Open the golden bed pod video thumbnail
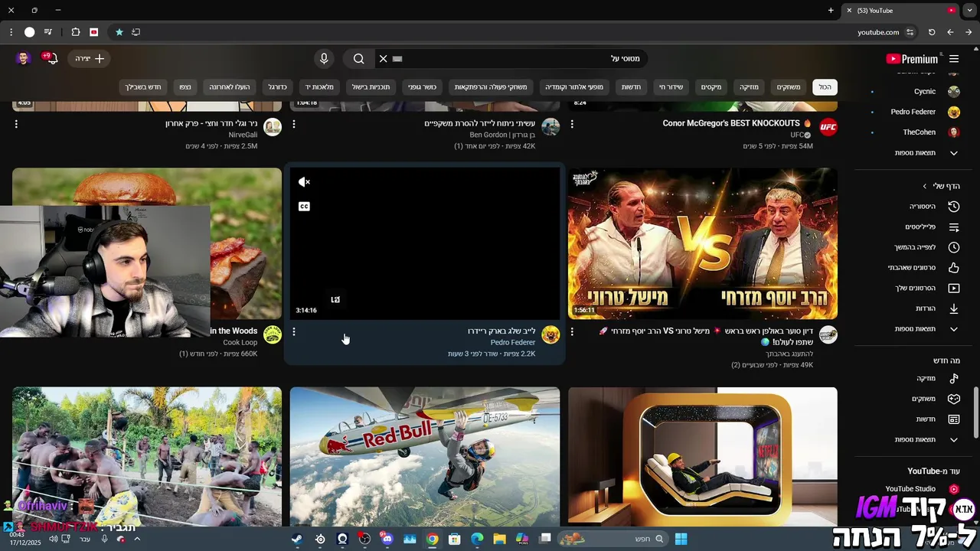Viewport: 980px width, 551px height. 703,457
